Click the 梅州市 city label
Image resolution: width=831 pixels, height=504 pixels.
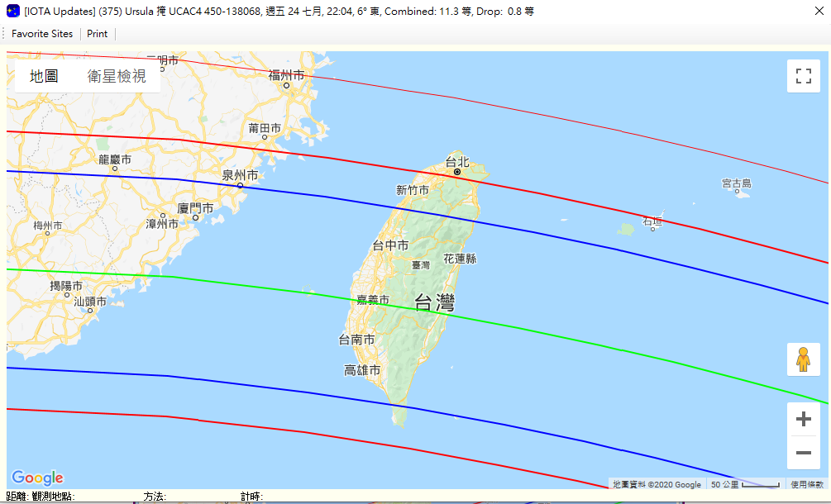click(x=48, y=226)
